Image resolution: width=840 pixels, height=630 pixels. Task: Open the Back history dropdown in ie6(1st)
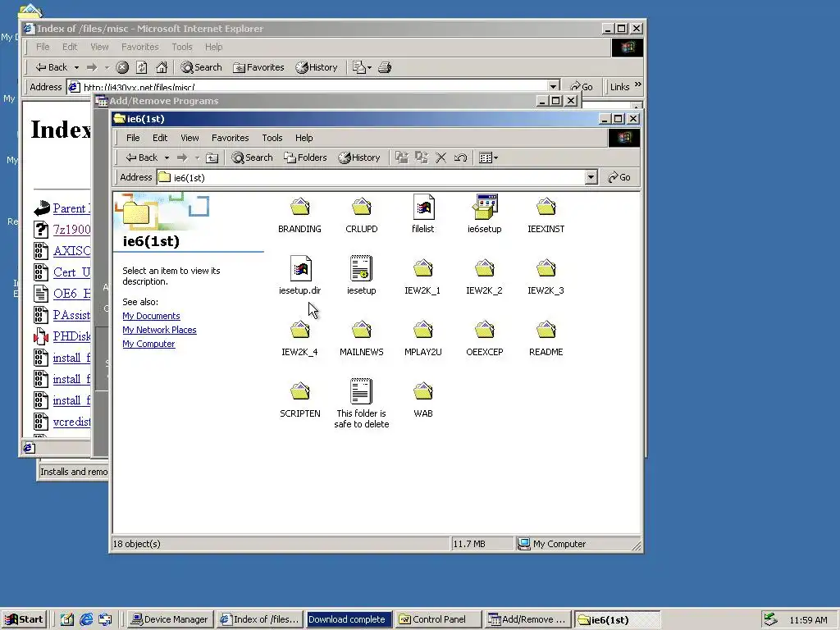point(167,157)
